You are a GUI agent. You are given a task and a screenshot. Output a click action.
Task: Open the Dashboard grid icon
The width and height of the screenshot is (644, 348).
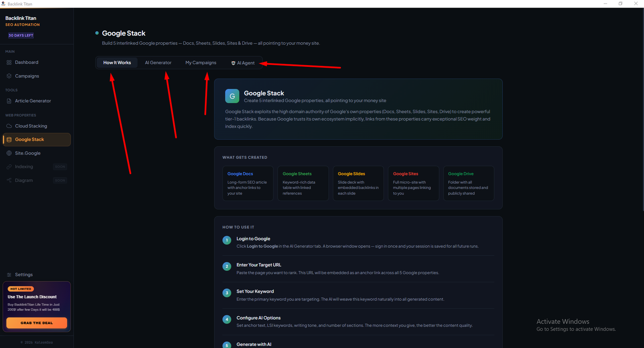pyautogui.click(x=9, y=62)
